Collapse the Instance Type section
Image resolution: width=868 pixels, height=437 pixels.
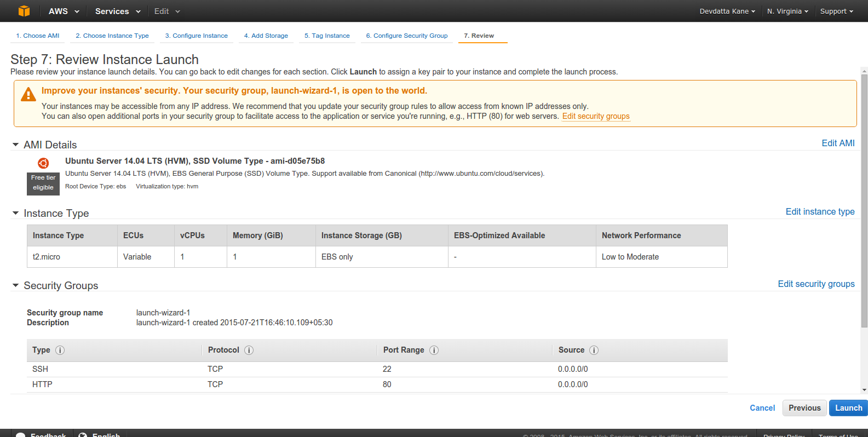(x=16, y=213)
